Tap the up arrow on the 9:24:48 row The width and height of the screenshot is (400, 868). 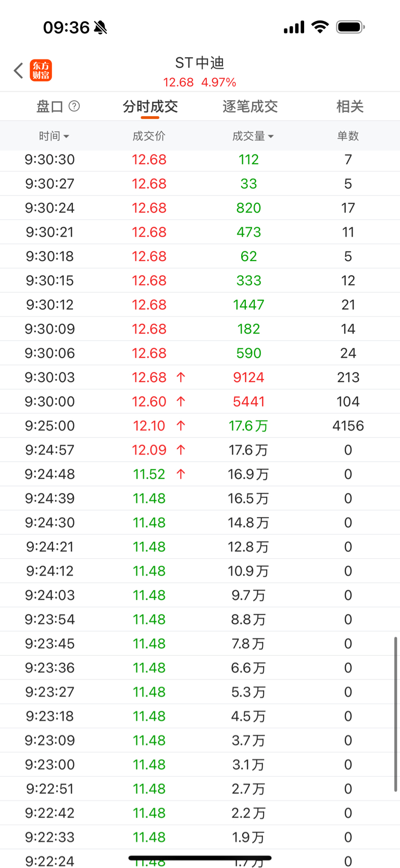[181, 474]
